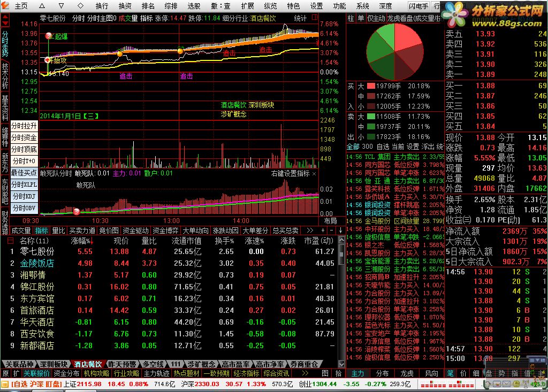Click the red swatch for 买入 大 19799手
The image size is (548, 392).
coord(371,86)
